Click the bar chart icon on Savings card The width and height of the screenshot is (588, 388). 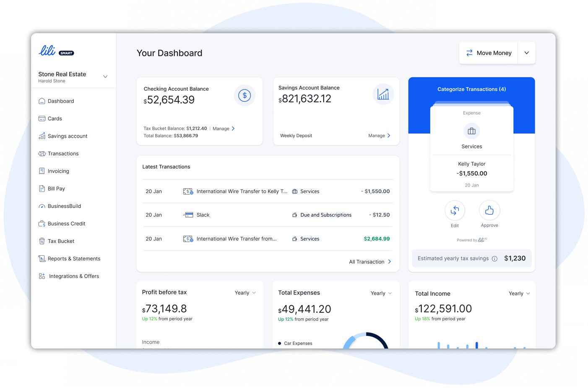click(x=383, y=94)
